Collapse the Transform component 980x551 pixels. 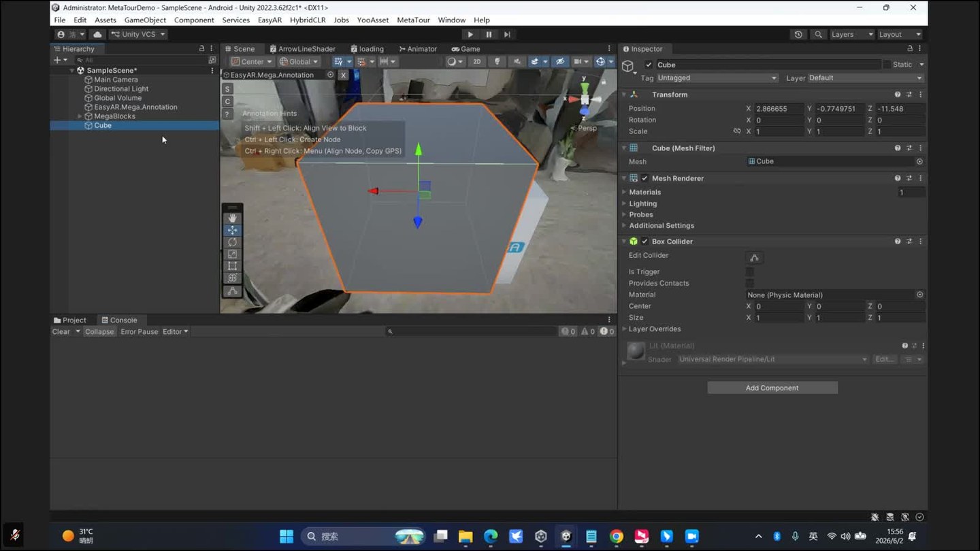pos(624,95)
